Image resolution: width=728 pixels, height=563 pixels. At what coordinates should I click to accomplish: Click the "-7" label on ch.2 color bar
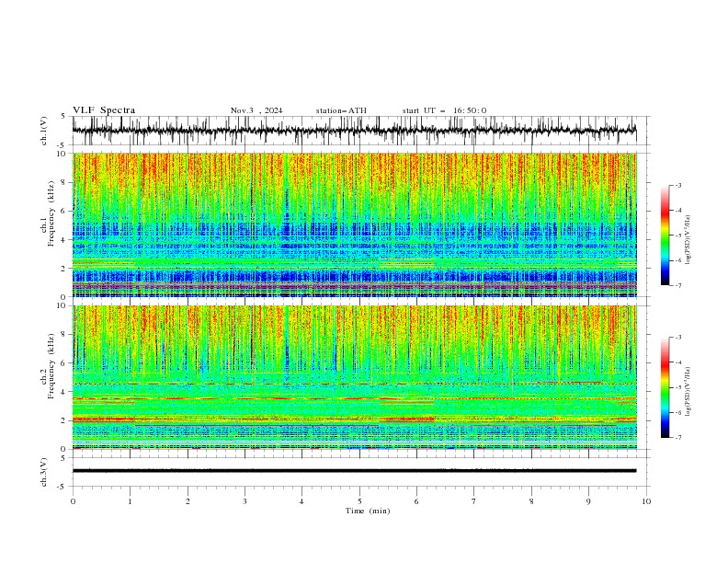(x=677, y=437)
